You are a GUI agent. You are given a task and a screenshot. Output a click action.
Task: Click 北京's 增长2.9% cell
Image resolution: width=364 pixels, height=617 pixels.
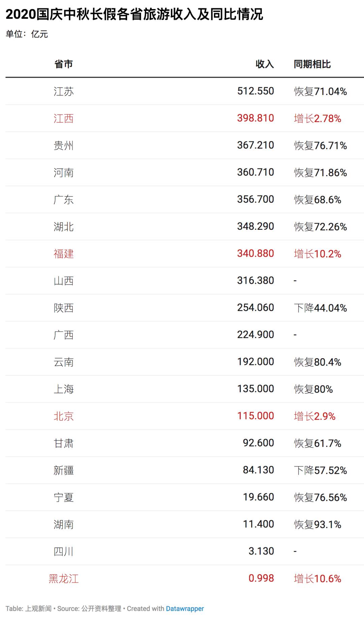pyautogui.click(x=314, y=416)
